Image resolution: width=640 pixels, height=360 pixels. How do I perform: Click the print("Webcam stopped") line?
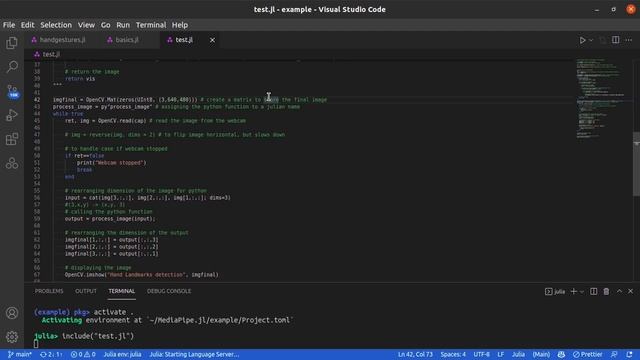tap(111, 163)
